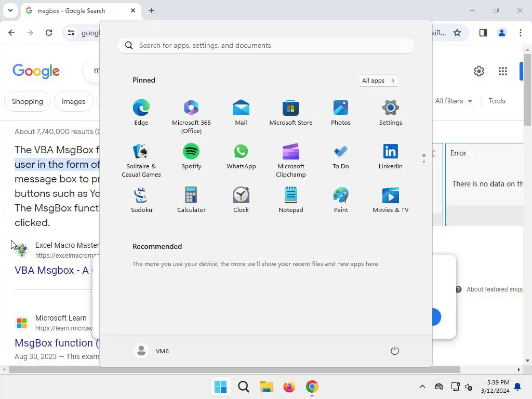Open Settings from the pinned apps

coord(391,113)
